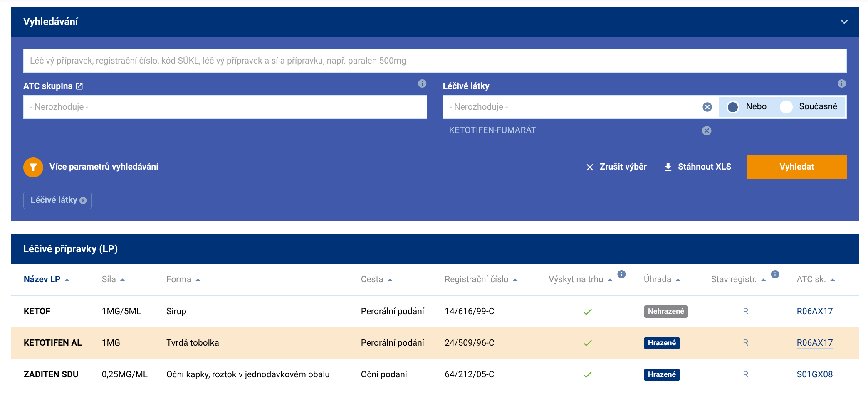Remove the Léčivé látky filter chip
868x396 pixels.
(83, 201)
